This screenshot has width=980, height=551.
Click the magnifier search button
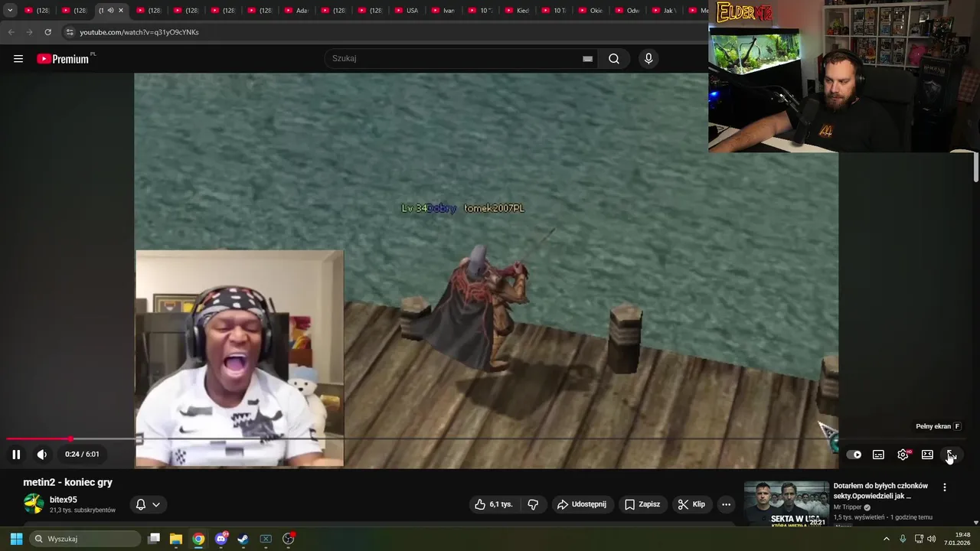[x=614, y=59]
